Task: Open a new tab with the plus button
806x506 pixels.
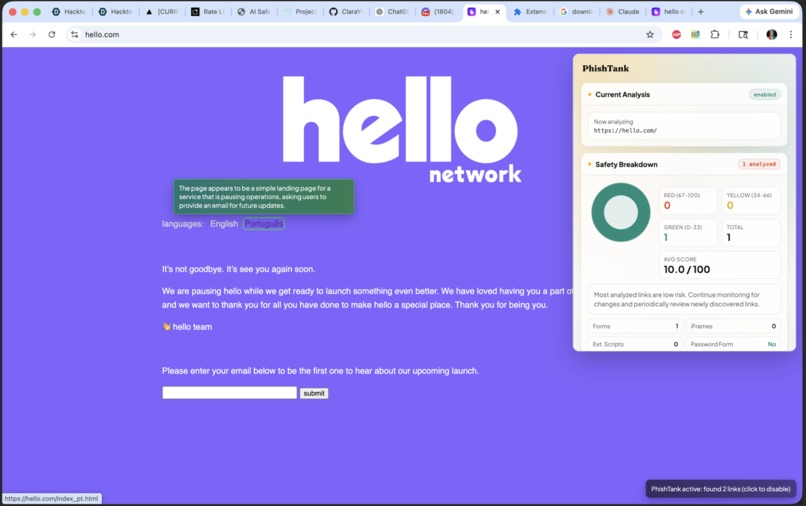Action: [x=701, y=11]
